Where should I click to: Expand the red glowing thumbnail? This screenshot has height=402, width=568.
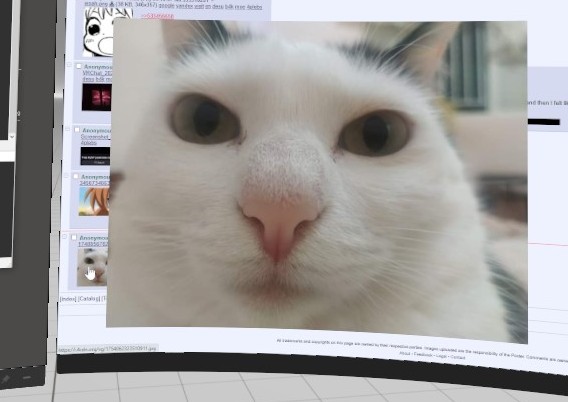[97, 97]
